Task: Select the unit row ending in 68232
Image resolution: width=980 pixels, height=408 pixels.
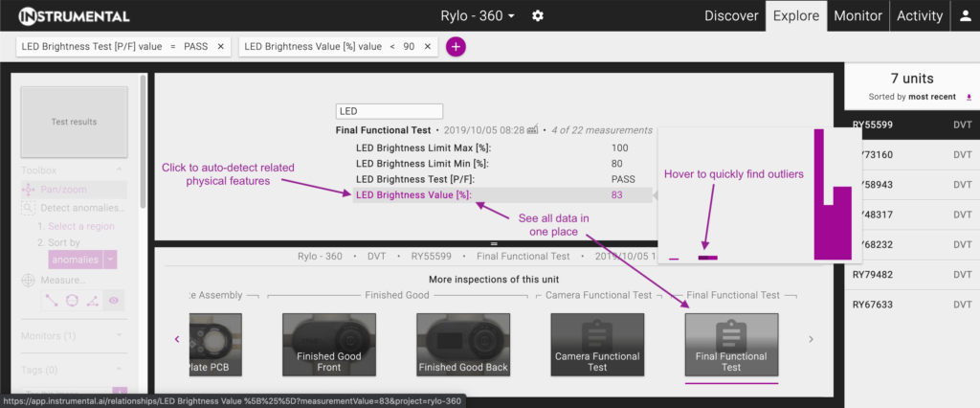Action: click(912, 244)
